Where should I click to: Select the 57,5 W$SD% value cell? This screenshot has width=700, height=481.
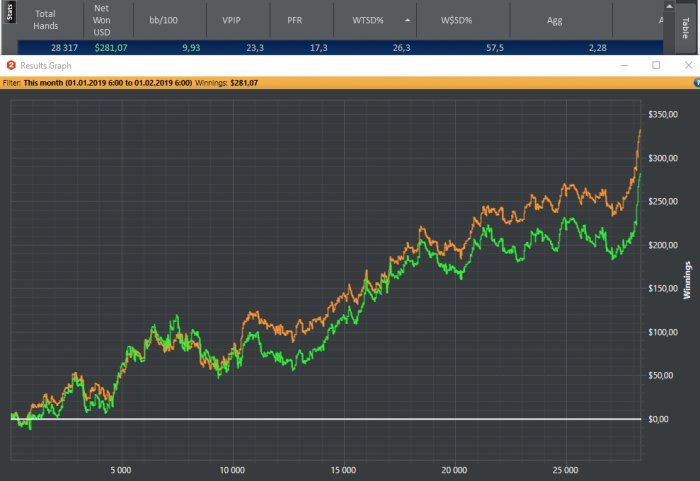click(495, 48)
